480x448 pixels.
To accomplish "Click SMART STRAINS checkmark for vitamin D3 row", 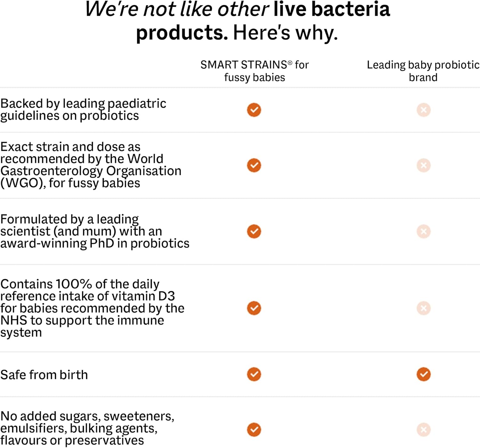I will (254, 308).
